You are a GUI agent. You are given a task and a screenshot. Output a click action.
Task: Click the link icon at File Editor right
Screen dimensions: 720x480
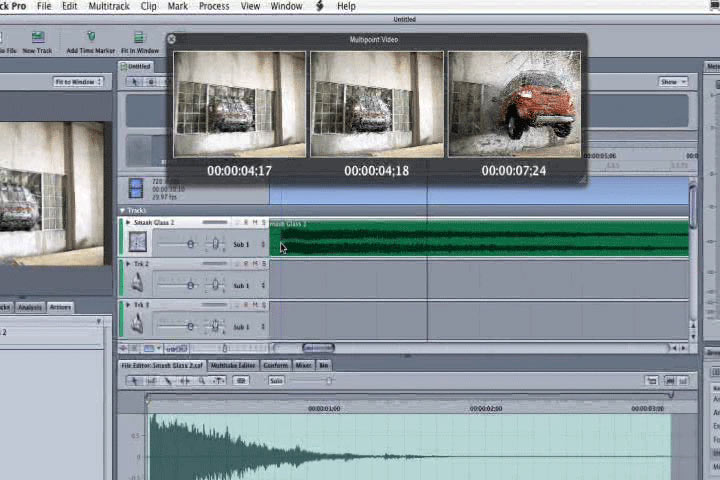coord(652,380)
